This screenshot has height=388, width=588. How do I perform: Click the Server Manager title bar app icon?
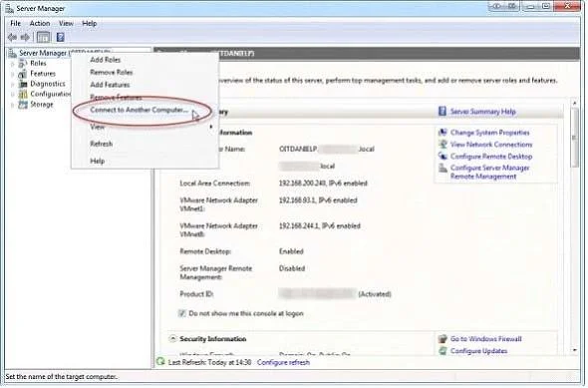tap(9, 8)
